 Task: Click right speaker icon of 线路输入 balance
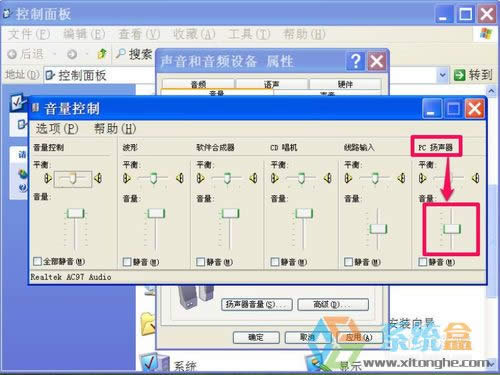(x=402, y=178)
